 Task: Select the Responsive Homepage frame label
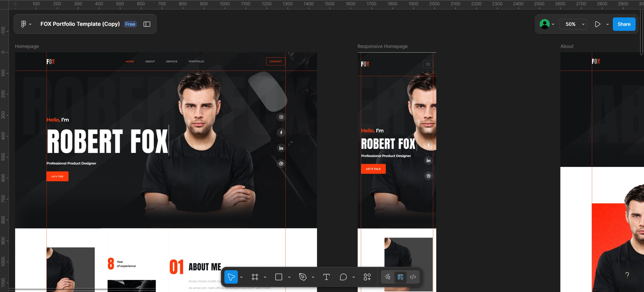(x=382, y=46)
